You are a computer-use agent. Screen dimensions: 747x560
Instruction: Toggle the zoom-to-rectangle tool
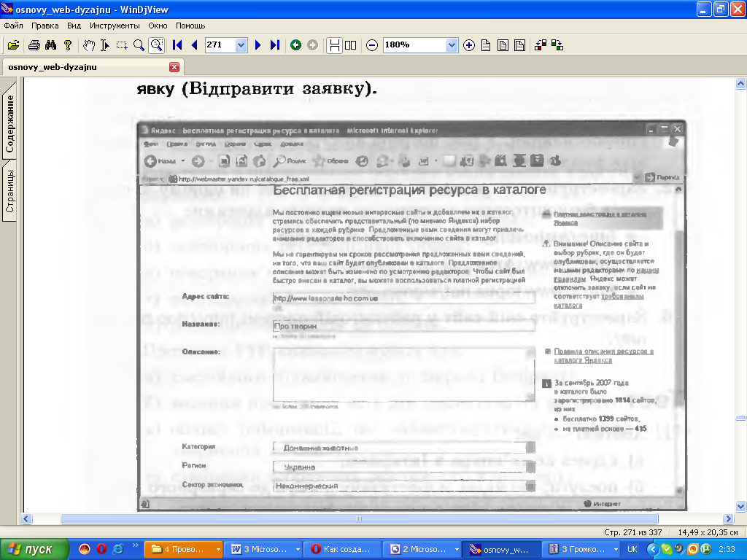tap(156, 45)
